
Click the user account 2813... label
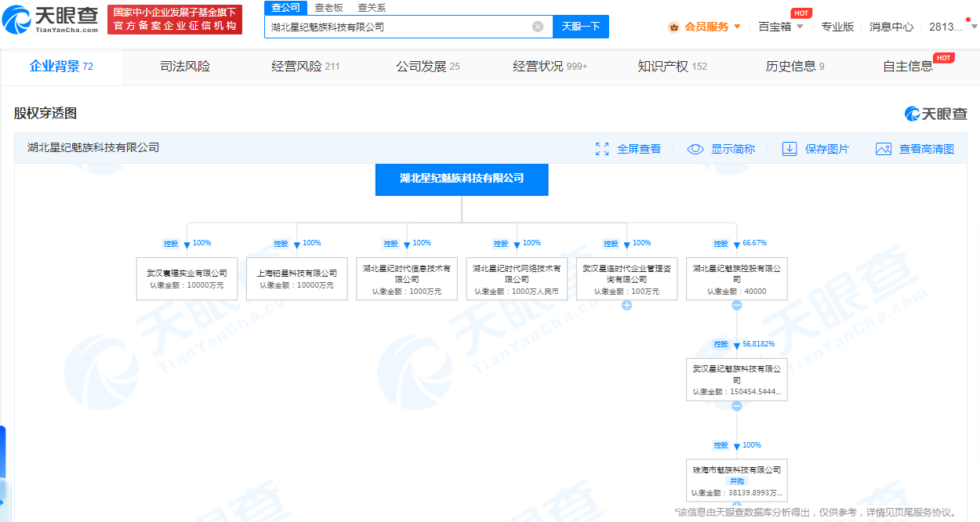pyautogui.click(x=946, y=27)
